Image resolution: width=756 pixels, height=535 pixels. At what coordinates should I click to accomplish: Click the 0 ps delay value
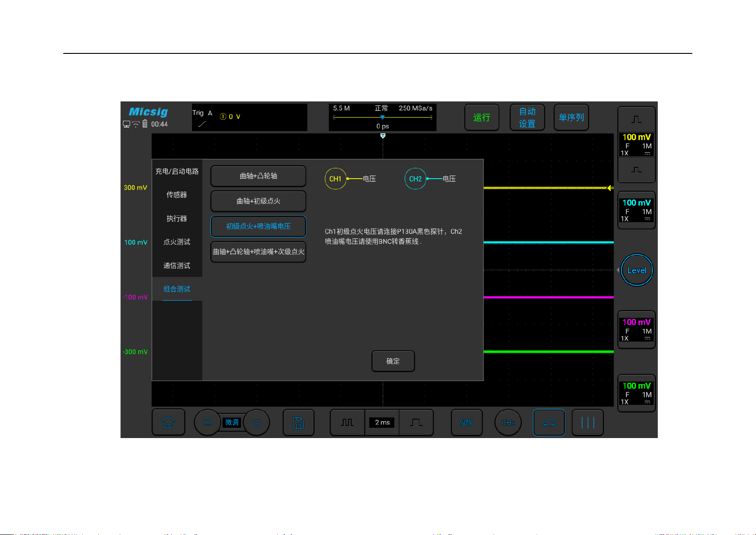tap(383, 126)
